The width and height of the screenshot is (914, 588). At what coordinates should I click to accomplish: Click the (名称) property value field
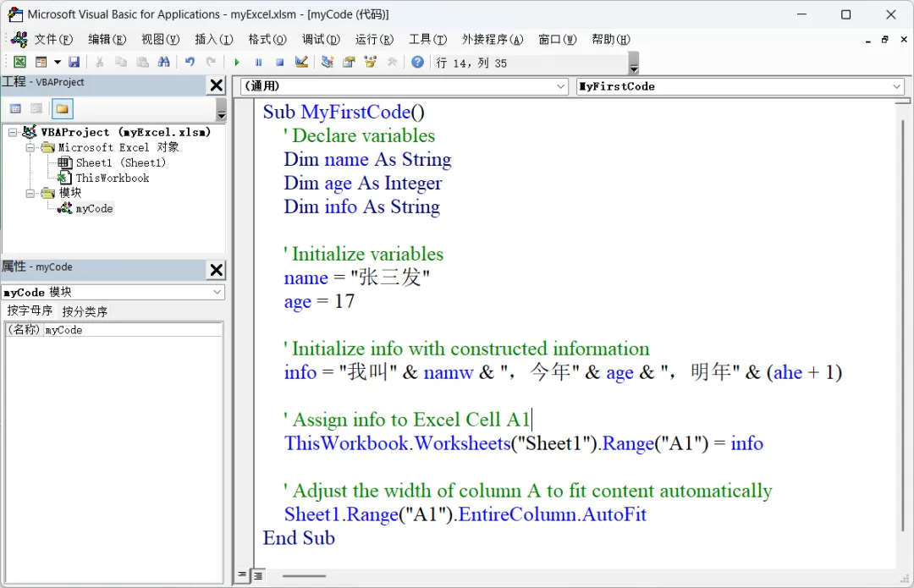point(133,330)
